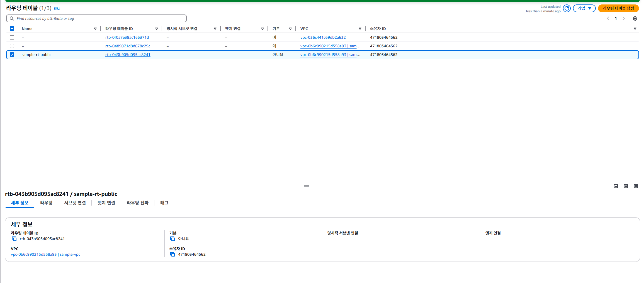
Task: Maximize split panel with the rightmost size icon
Action: 636,186
